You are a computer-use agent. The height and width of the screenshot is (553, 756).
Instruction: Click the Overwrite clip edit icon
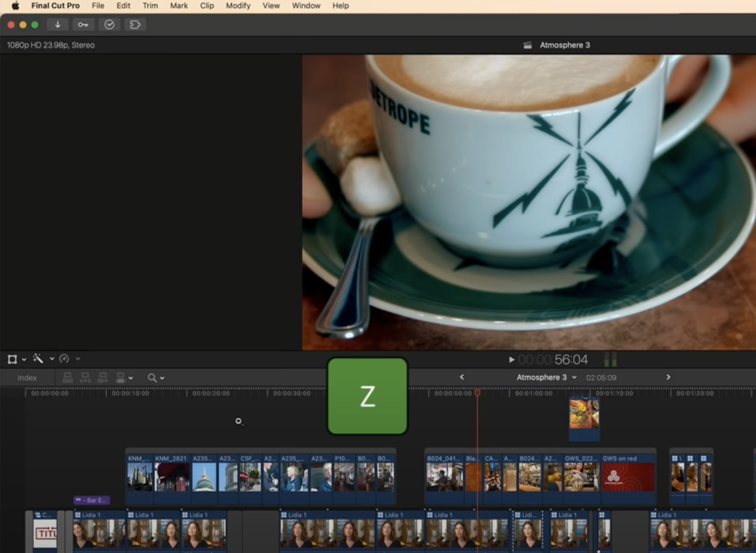[121, 378]
